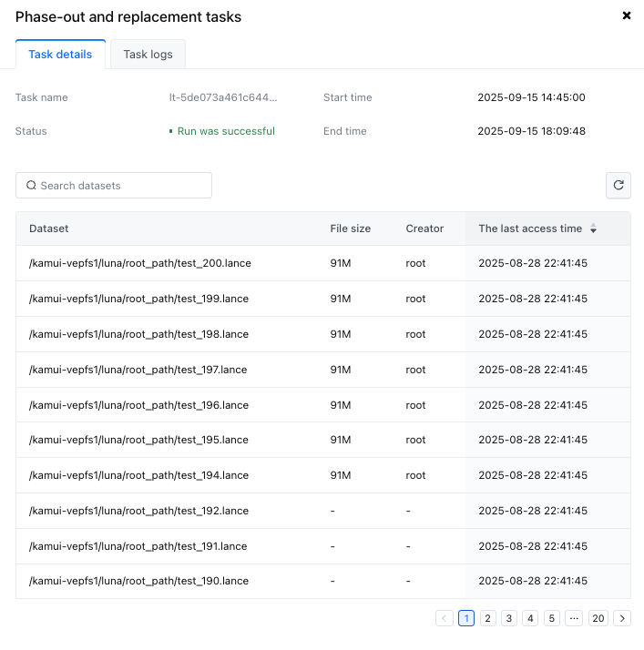Open page 4 of results
Viewport: 644px width, 650px height.
click(x=530, y=618)
